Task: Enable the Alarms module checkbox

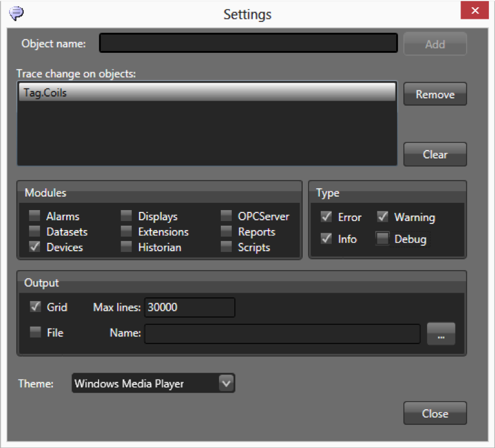Action: pos(35,216)
